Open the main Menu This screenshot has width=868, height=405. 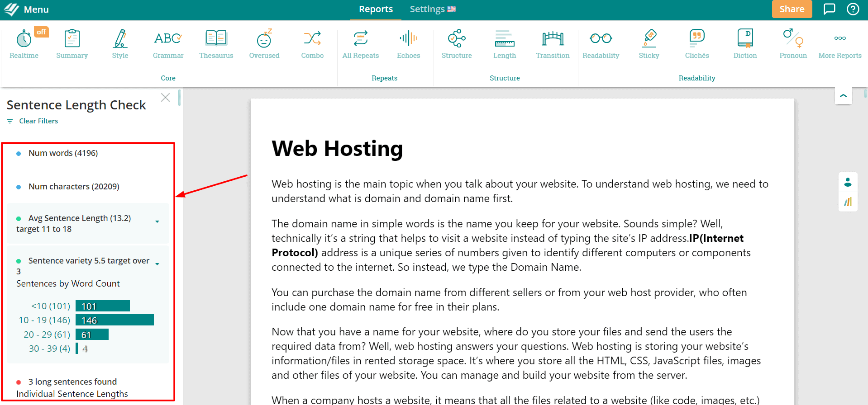coord(26,9)
